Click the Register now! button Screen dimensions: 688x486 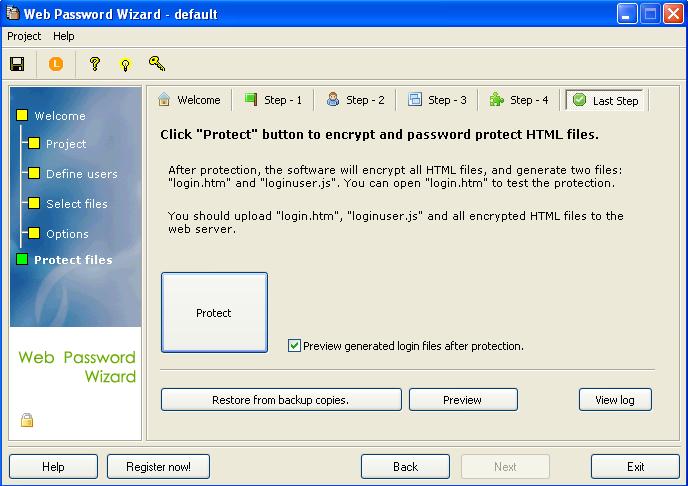tap(158, 466)
